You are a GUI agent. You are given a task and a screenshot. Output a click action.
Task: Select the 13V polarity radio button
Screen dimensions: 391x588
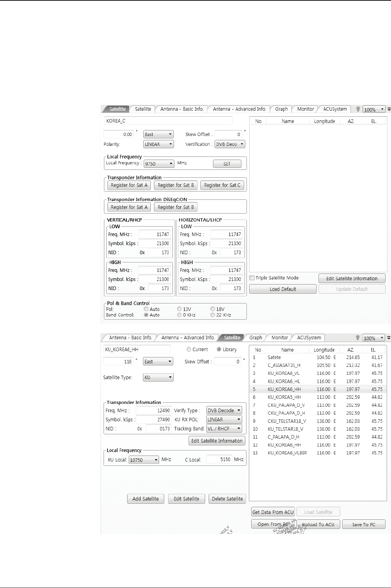180,309
